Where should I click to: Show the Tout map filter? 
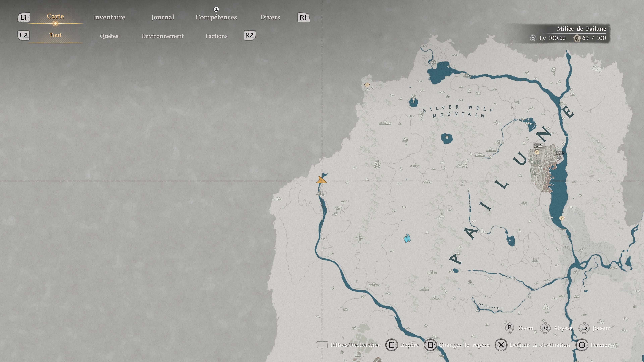pos(55,35)
